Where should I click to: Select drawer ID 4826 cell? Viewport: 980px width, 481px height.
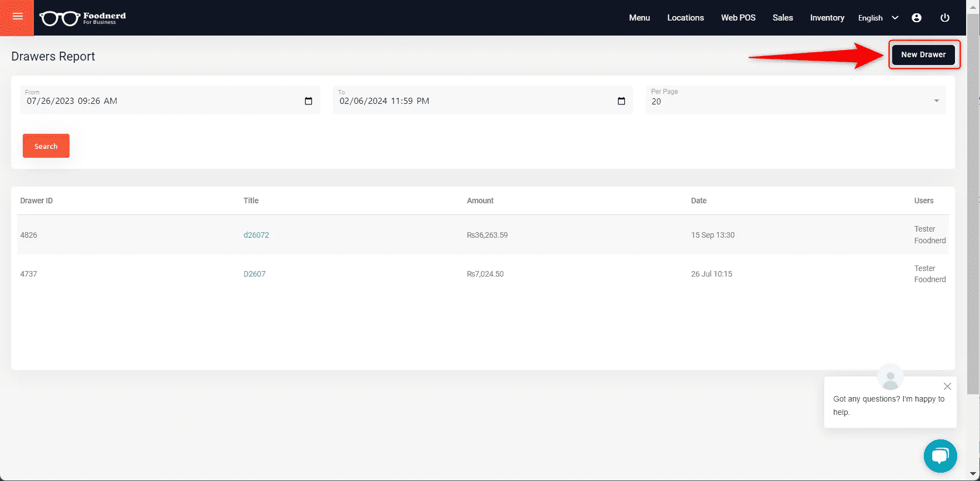click(29, 235)
